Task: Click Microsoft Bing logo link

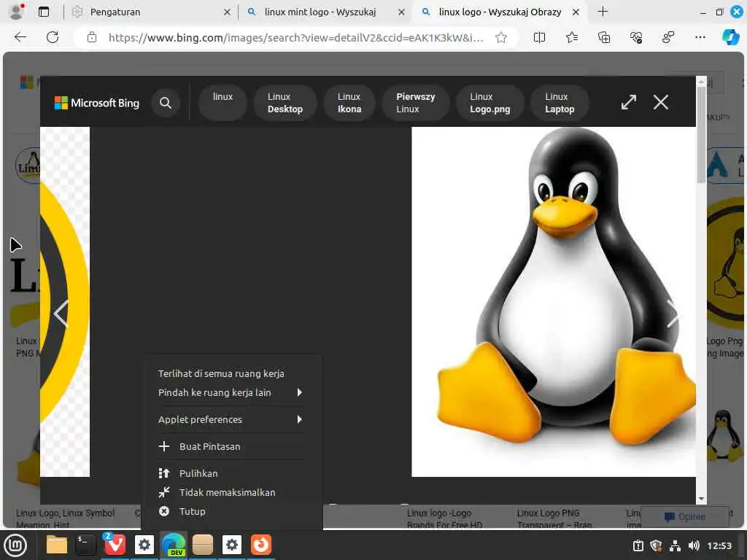Action: point(97,103)
